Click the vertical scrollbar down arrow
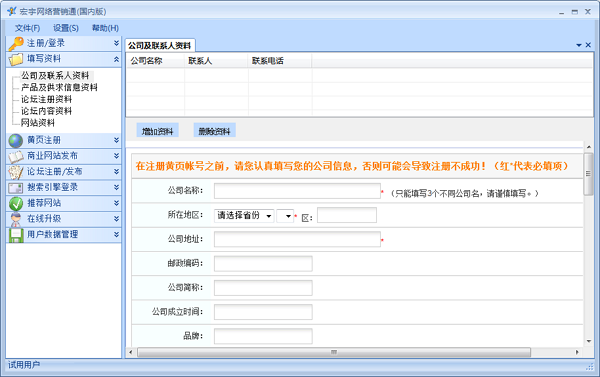Image resolution: width=600 pixels, height=377 pixels. [x=589, y=341]
